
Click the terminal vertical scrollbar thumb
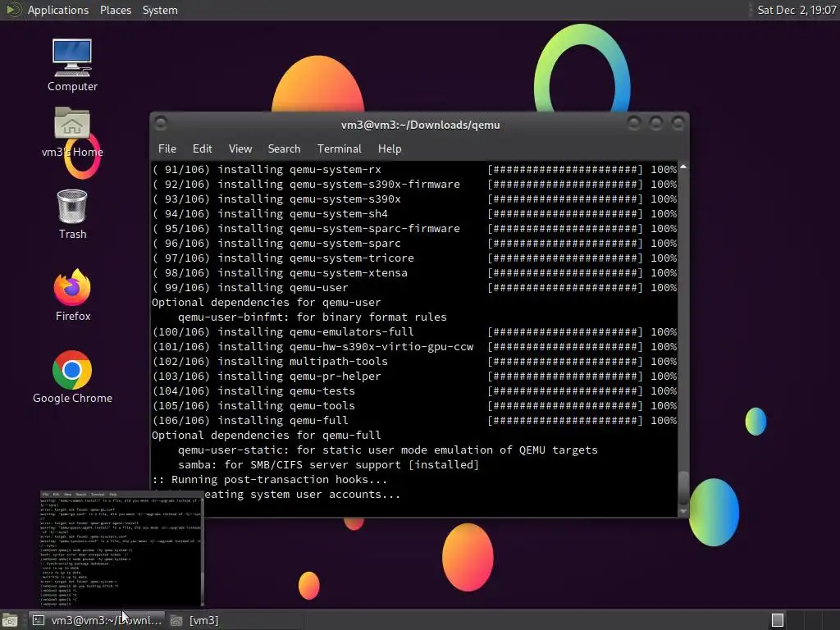pos(683,486)
